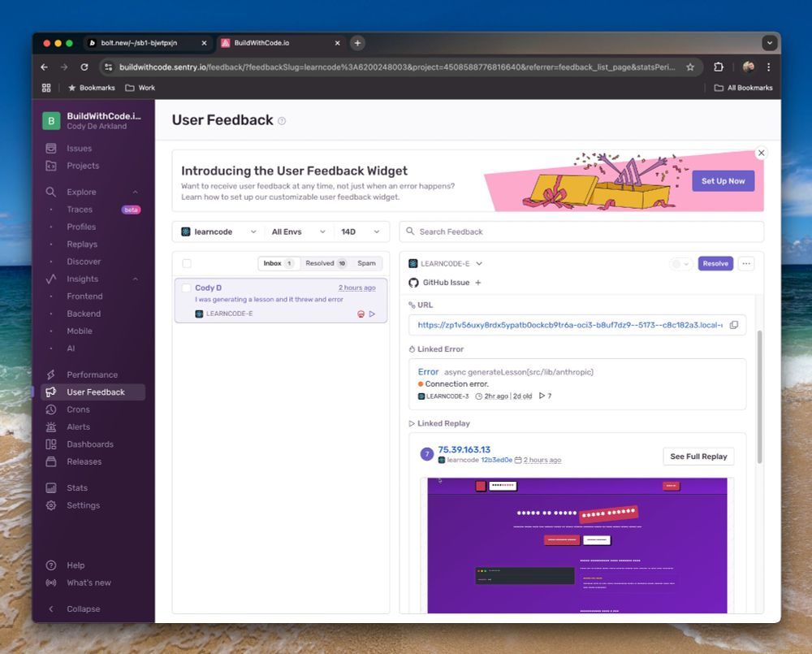This screenshot has height=654, width=812.
Task: Open the BuildWithCode.io organization switcher
Action: click(93, 121)
